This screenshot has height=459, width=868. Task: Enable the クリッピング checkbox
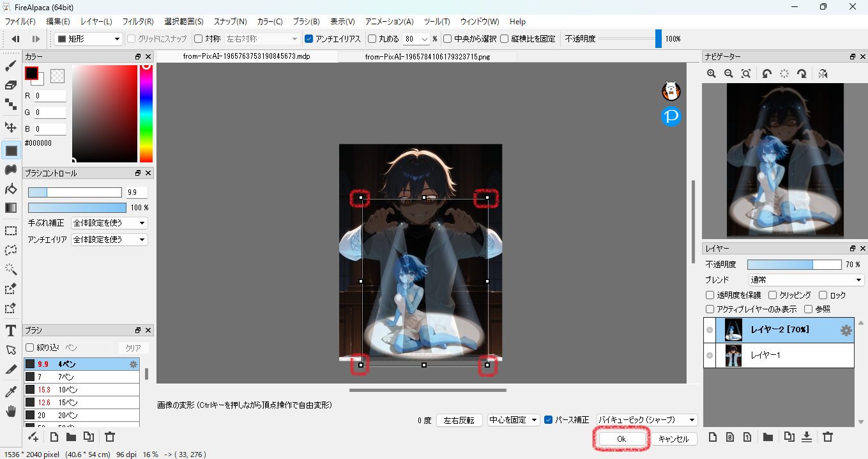tap(773, 295)
